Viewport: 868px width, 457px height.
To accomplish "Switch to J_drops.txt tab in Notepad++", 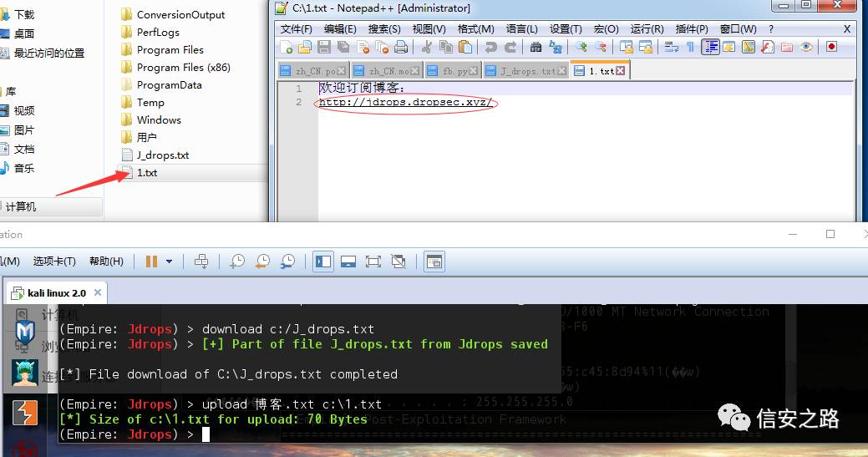I will pyautogui.click(x=527, y=71).
